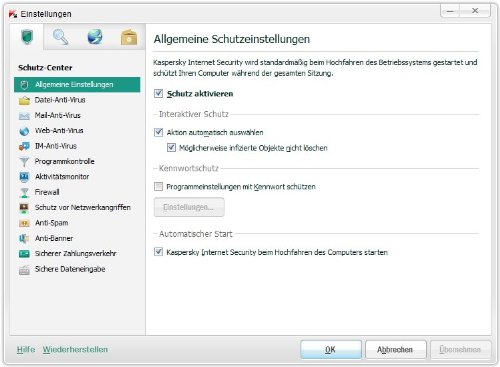Click the IM-Anti-Virus chat icon
This screenshot has width=500, height=367.
[24, 146]
